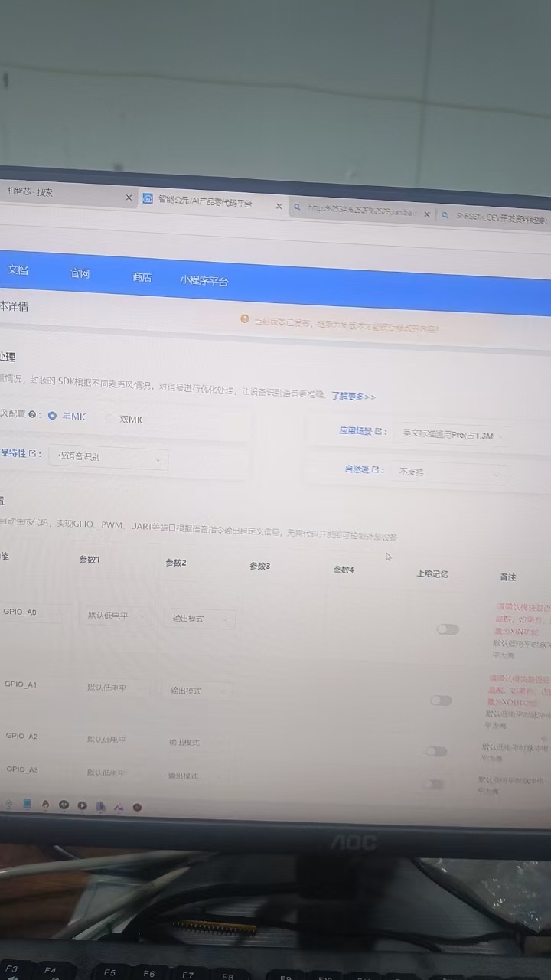Open GPIO_A0 row 输出模式 dropdown
Screen dimensions: 551x980
click(200, 619)
